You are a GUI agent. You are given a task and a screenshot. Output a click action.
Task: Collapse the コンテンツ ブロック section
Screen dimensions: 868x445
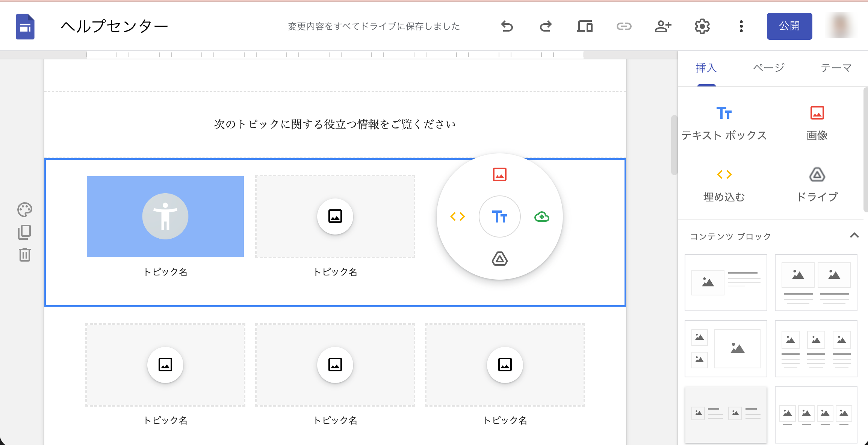(x=855, y=236)
